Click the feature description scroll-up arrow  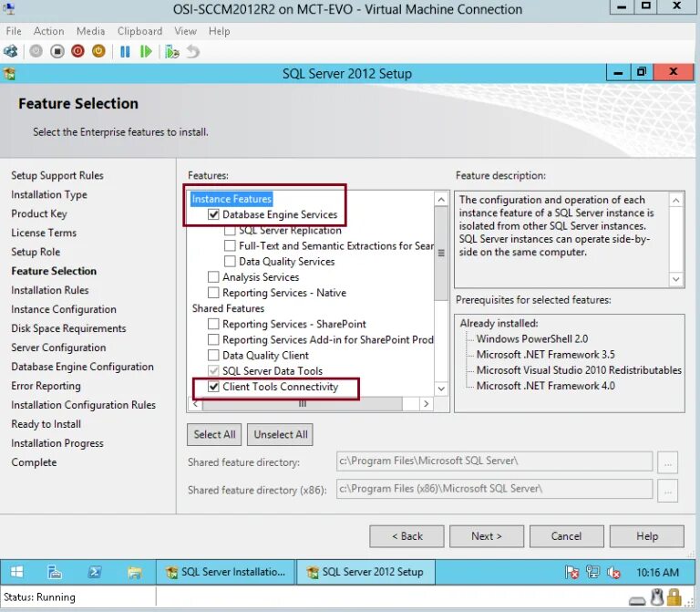pos(676,200)
